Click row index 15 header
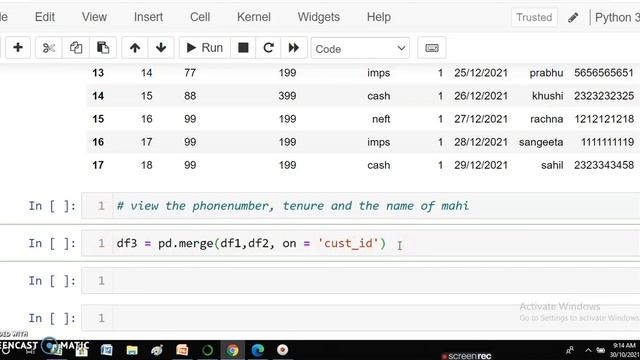Viewport: 640px width, 360px height. pyautogui.click(x=98, y=119)
